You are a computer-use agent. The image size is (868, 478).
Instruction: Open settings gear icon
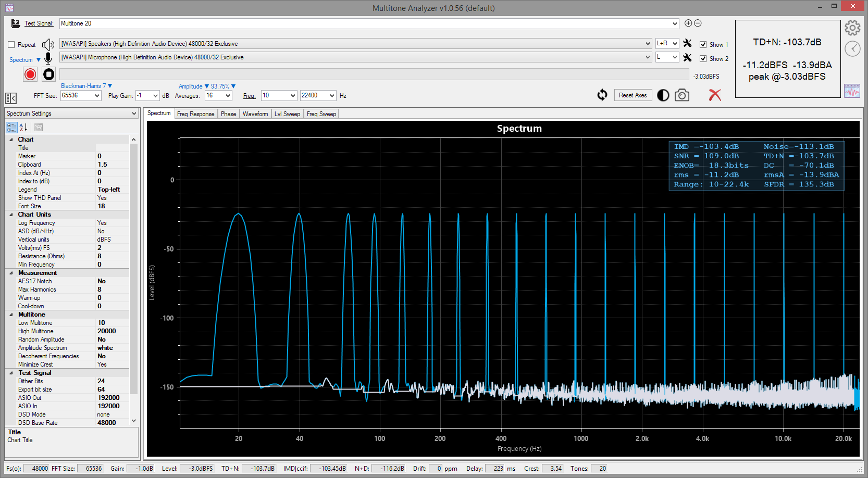tap(852, 28)
